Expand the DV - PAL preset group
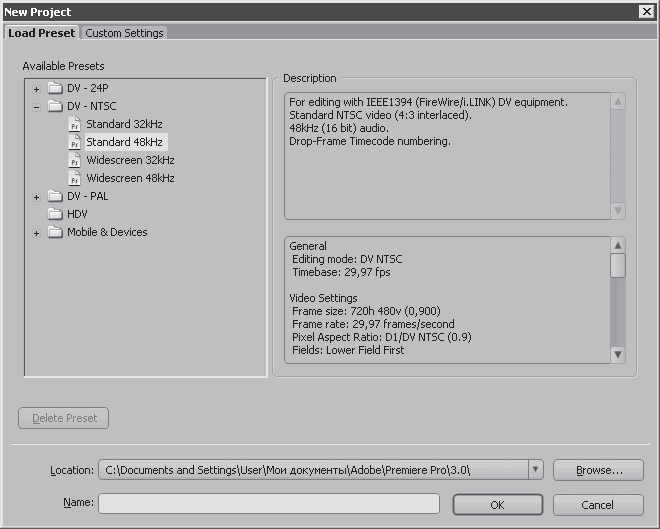Viewport: 660px width, 529px height. tap(37, 197)
